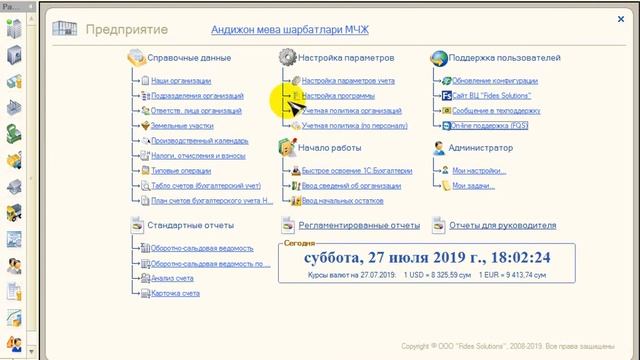This screenshot has height=360, width=640.
Task: Open the Андижон мева шарбатлари МЧЖ organization link
Action: click(x=290, y=30)
